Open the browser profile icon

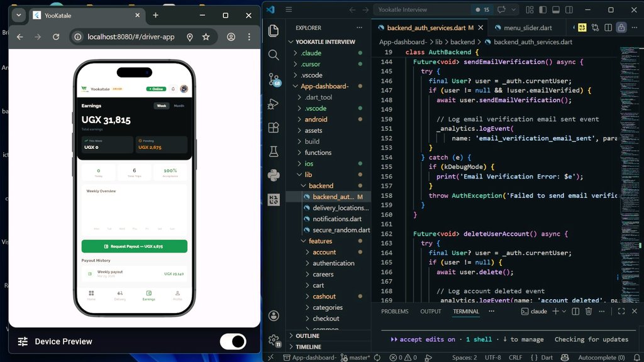click(231, 37)
